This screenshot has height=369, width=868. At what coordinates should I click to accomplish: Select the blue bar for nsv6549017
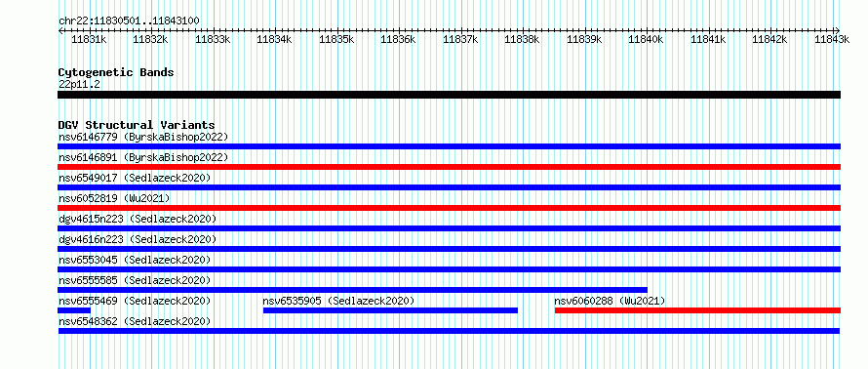click(x=449, y=187)
